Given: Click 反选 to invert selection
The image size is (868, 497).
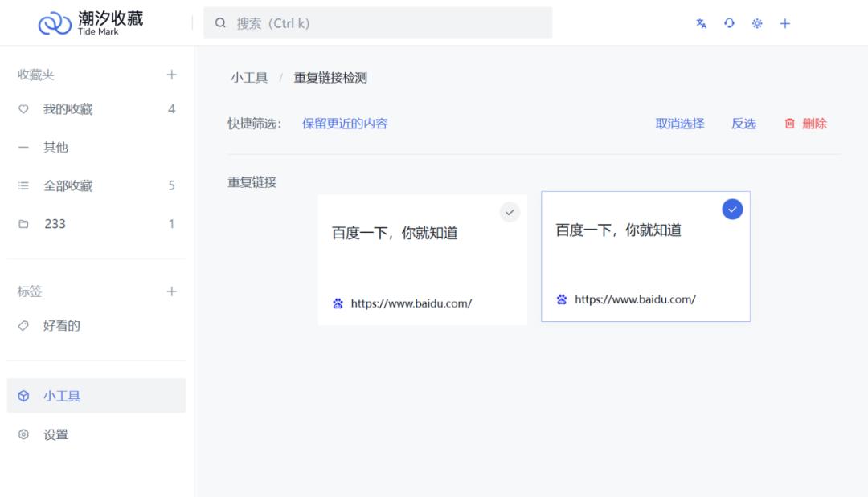Looking at the screenshot, I should point(743,124).
